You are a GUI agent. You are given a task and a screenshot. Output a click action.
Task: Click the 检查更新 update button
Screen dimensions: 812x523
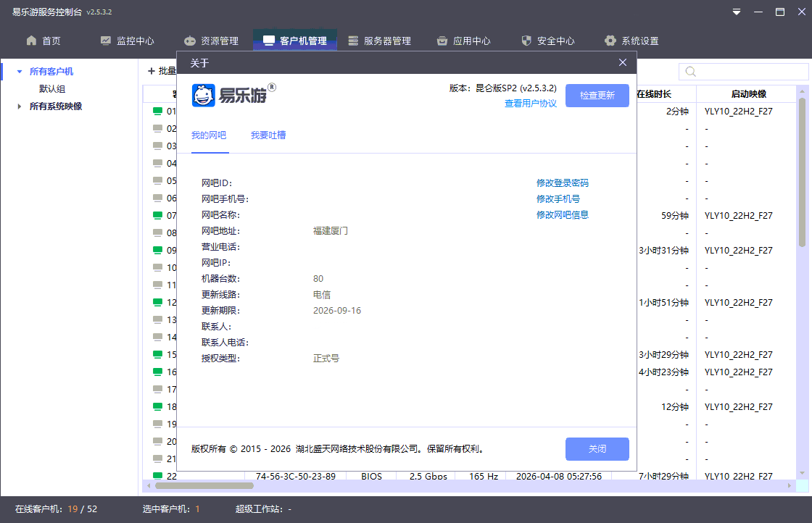(x=597, y=95)
